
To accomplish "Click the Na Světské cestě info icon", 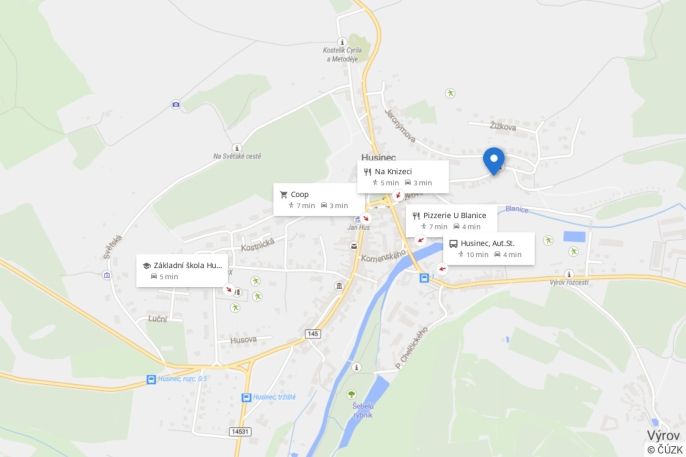I will coord(237,148).
